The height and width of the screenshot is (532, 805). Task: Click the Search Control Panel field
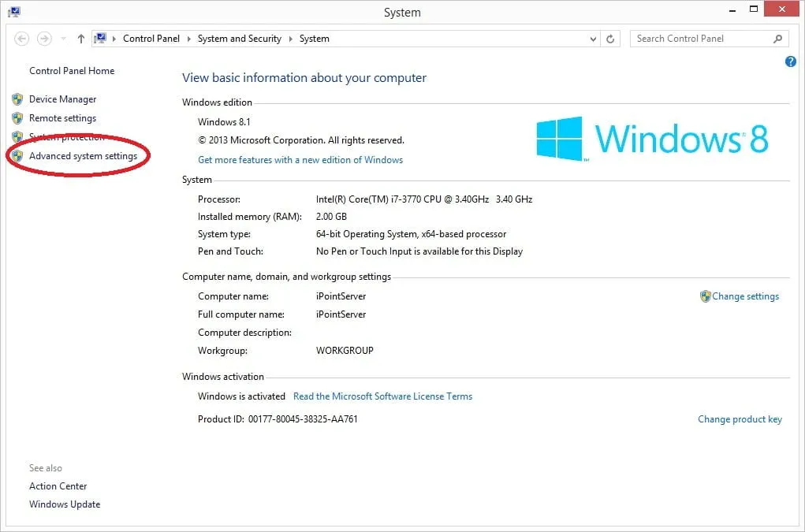click(x=698, y=39)
